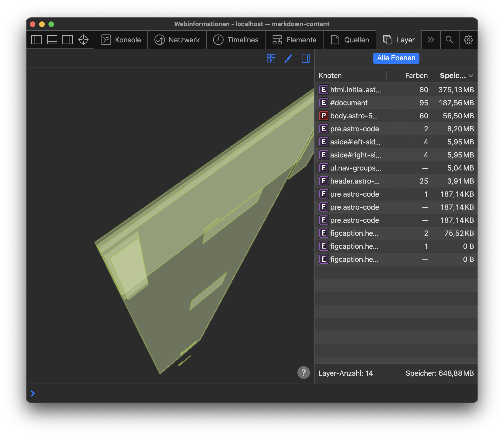Dock inspector to left side icon
The image size is (504, 437).
click(36, 40)
